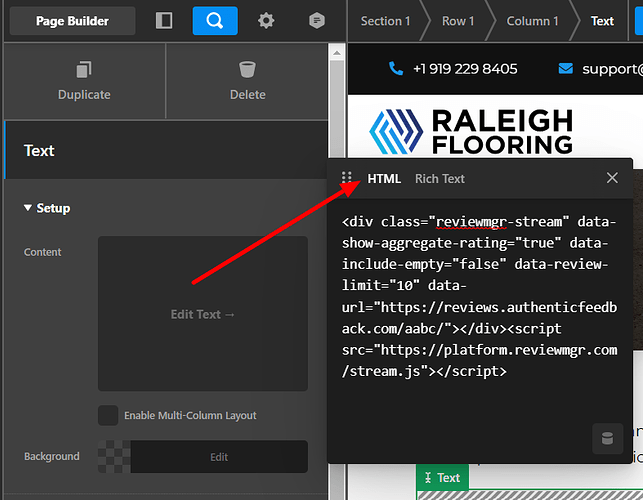Go to Row 1 breadcrumb
This screenshot has width=643, height=500.
click(458, 21)
